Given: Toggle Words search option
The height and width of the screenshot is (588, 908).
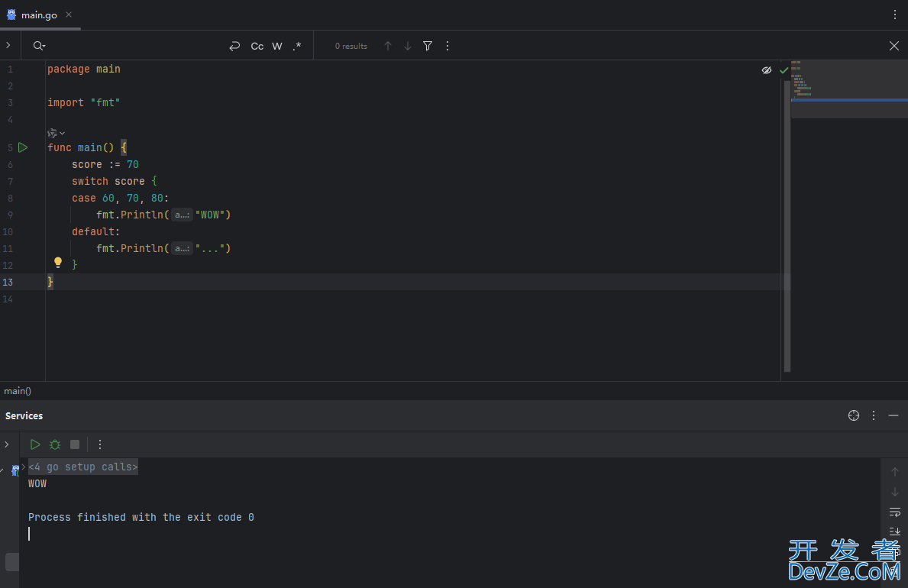Looking at the screenshot, I should [x=277, y=47].
